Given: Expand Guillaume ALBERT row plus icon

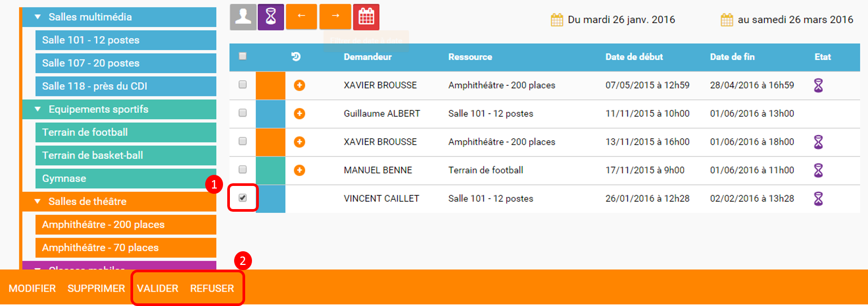Looking at the screenshot, I should tap(299, 114).
